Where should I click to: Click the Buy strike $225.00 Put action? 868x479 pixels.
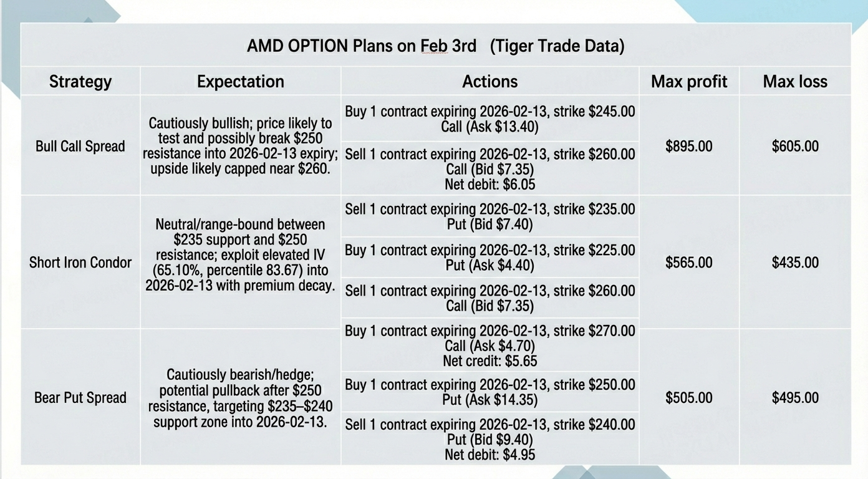pos(490,258)
